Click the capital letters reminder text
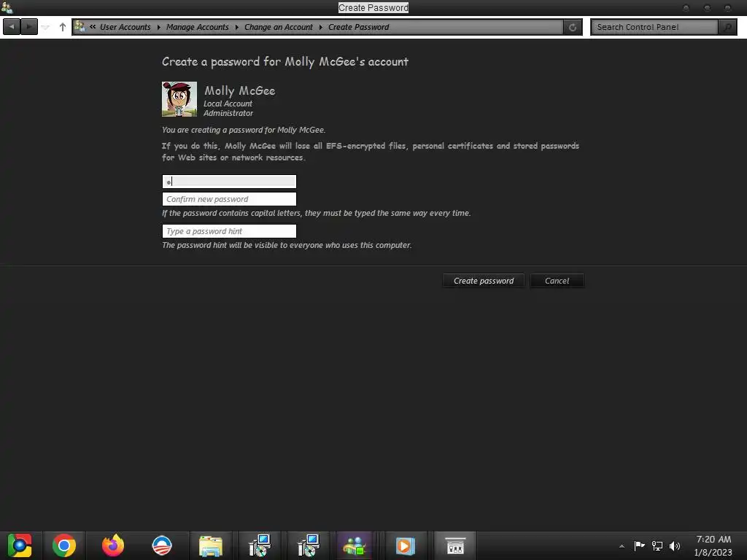Viewport: 747px width, 560px height. click(x=316, y=213)
